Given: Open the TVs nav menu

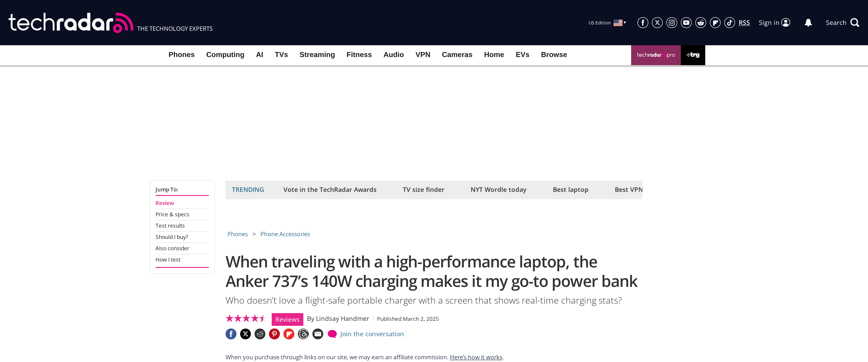Looking at the screenshot, I should [x=281, y=55].
